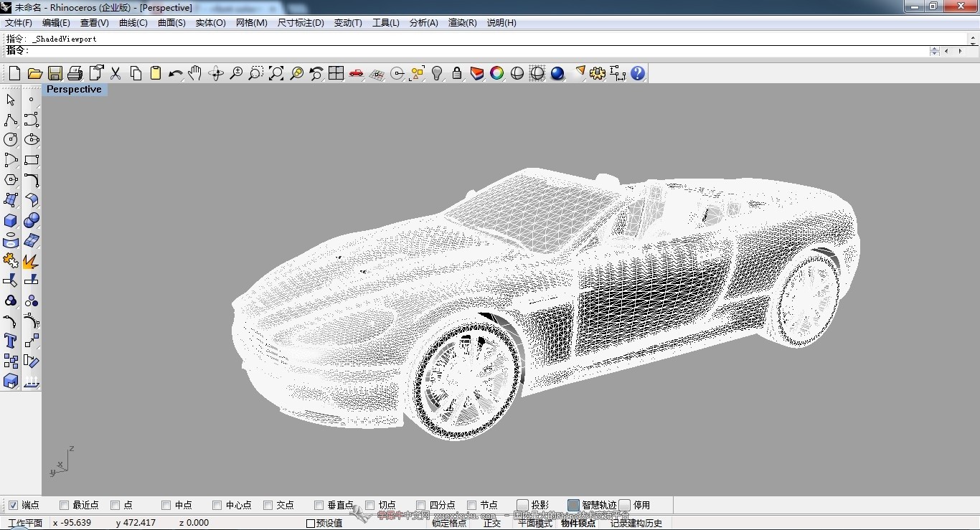Toggle 物件锁点 object snap in status bar

tap(578, 523)
